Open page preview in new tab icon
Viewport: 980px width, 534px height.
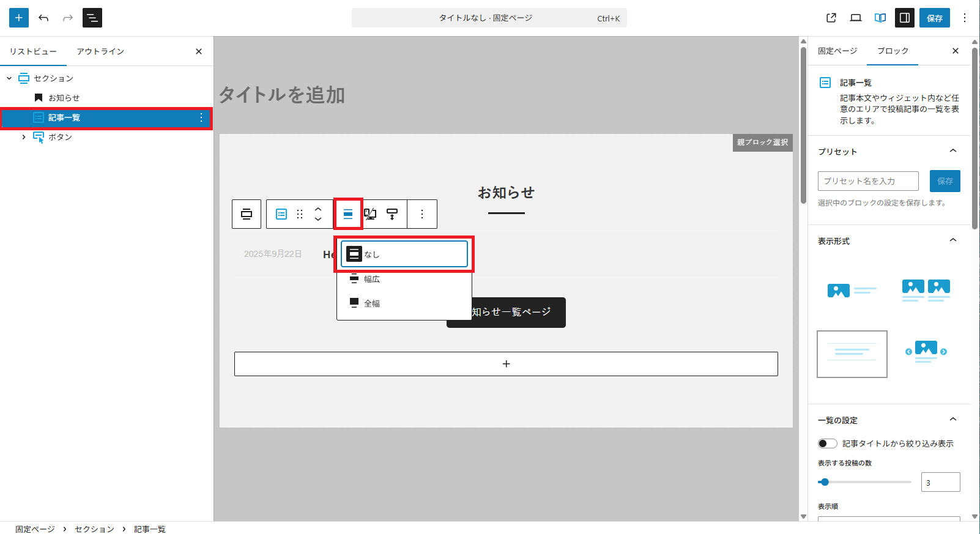coord(831,18)
